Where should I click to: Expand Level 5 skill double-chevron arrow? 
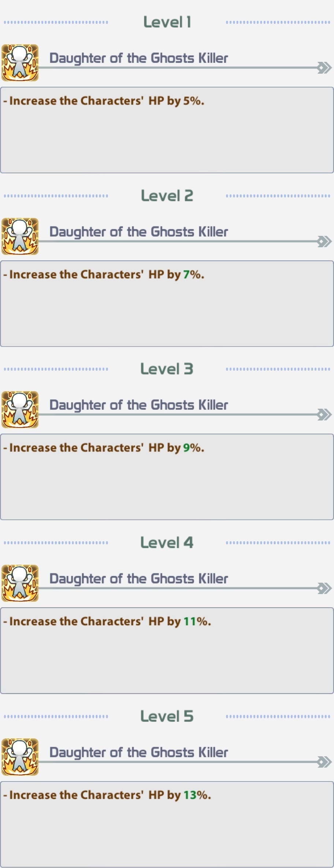pyautogui.click(x=324, y=762)
